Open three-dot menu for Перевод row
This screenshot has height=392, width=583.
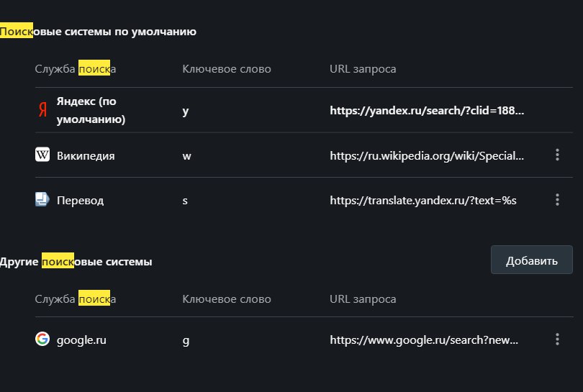coord(557,199)
